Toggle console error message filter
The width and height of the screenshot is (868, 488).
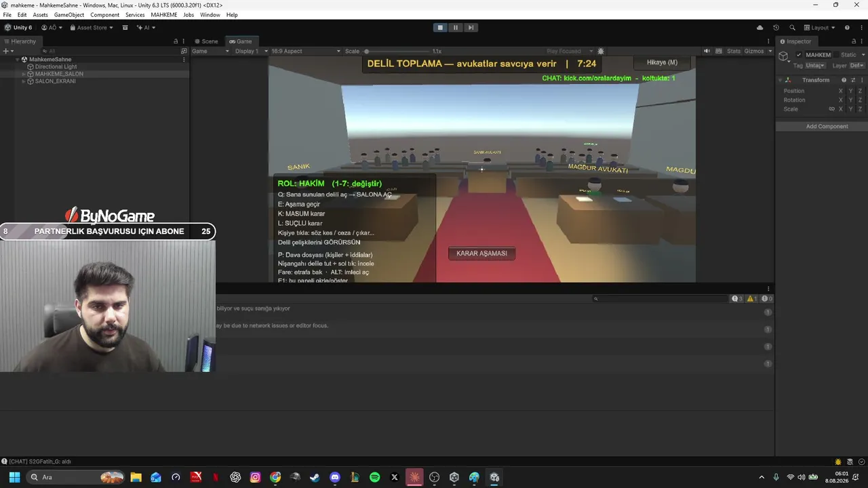(767, 299)
